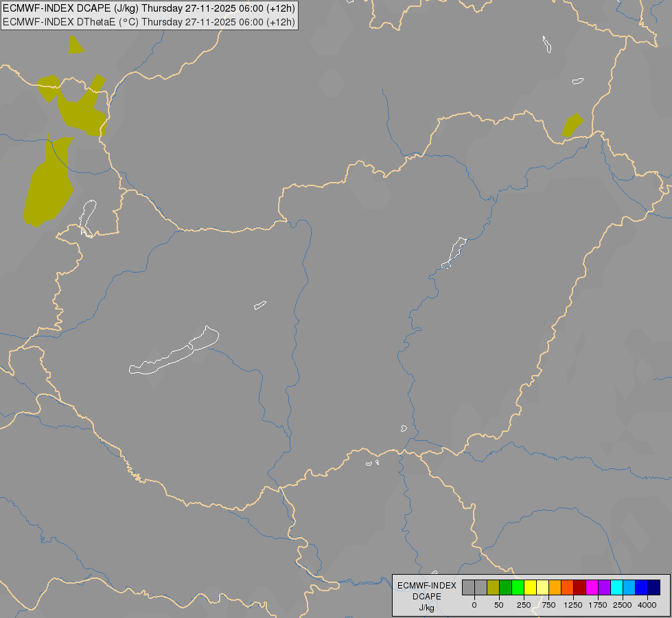
Task: Click the amber orange legend swatch
Action: click(555, 588)
